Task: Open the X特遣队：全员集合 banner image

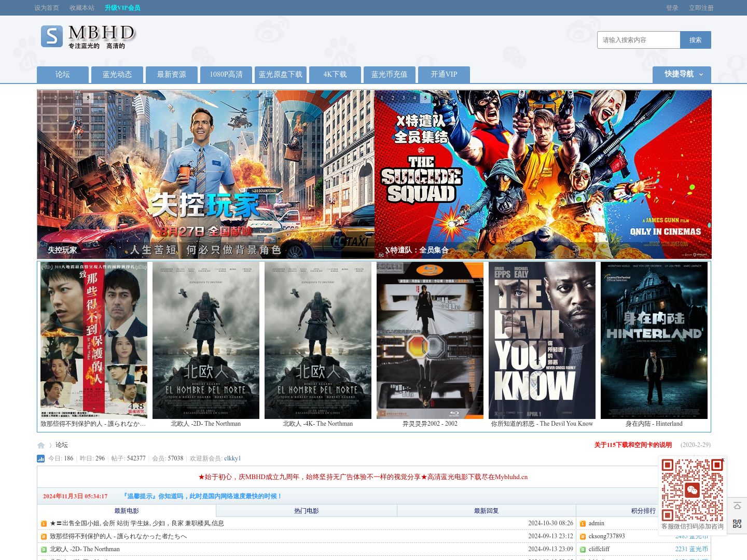Action: pos(543,174)
